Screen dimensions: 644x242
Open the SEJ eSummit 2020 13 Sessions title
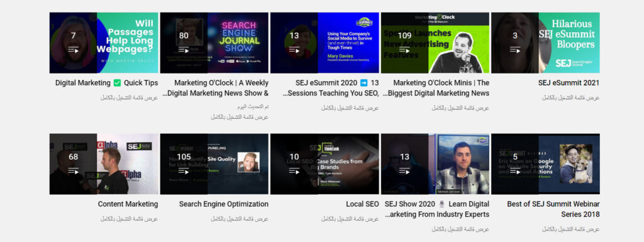(x=331, y=88)
